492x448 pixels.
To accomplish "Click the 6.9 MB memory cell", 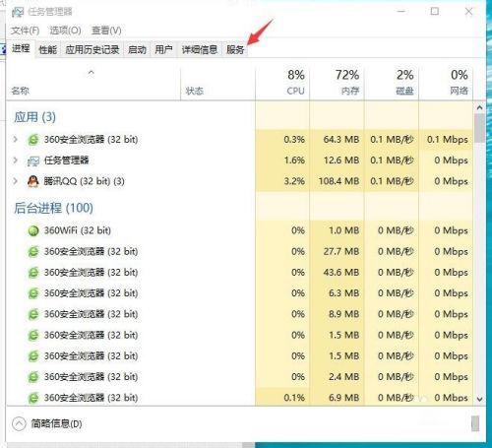I will coord(337,398).
